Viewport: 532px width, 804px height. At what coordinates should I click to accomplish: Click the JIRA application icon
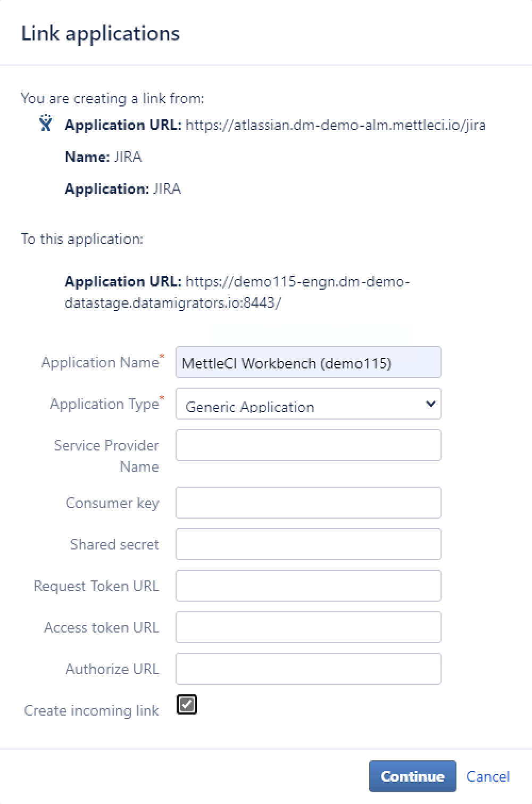click(46, 124)
